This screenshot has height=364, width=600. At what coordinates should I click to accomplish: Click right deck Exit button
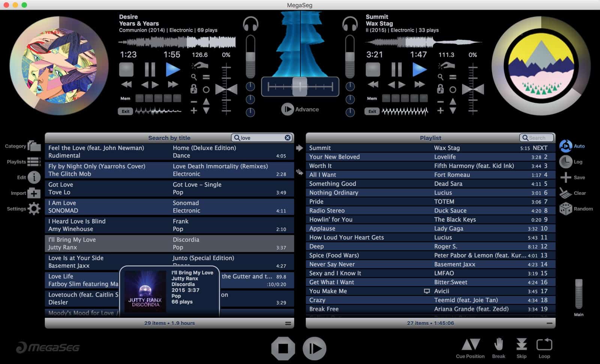pos(372,111)
